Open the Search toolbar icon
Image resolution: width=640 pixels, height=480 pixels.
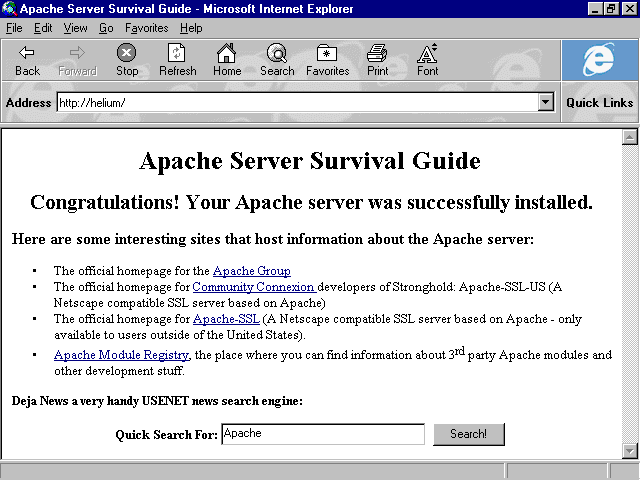277,53
